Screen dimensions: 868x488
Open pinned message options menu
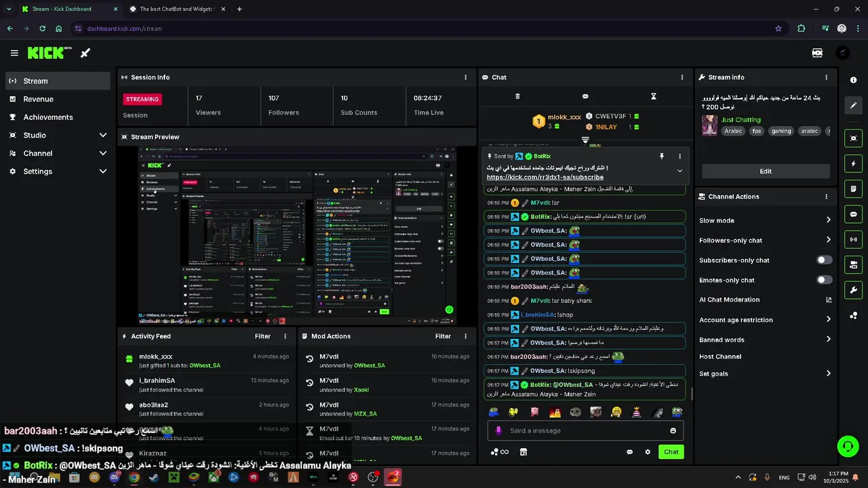coord(679,156)
